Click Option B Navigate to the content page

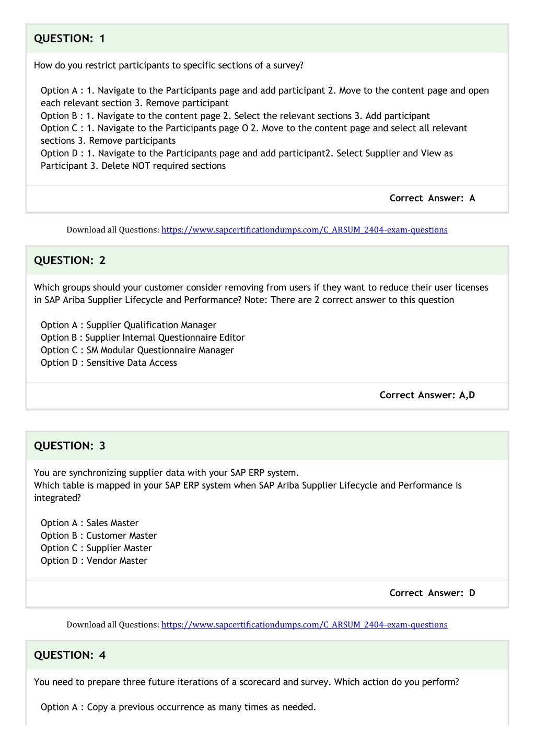tap(235, 116)
